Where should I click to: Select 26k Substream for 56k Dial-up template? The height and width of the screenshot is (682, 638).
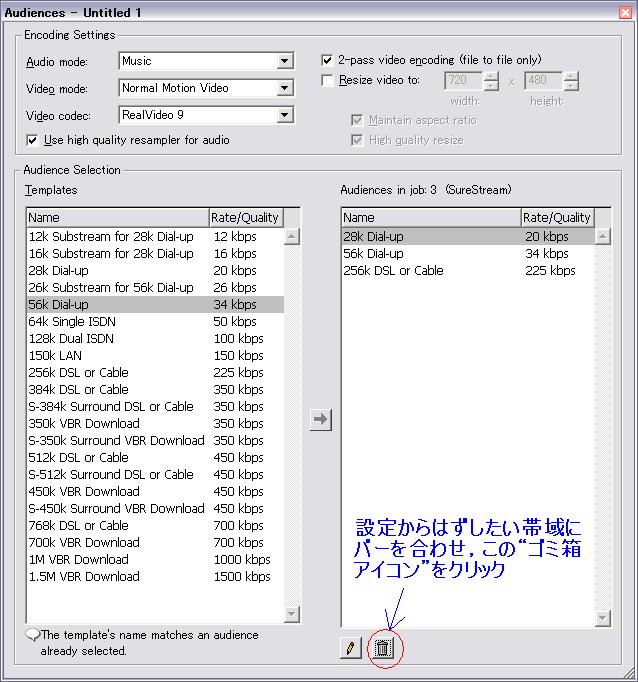[x=155, y=288]
